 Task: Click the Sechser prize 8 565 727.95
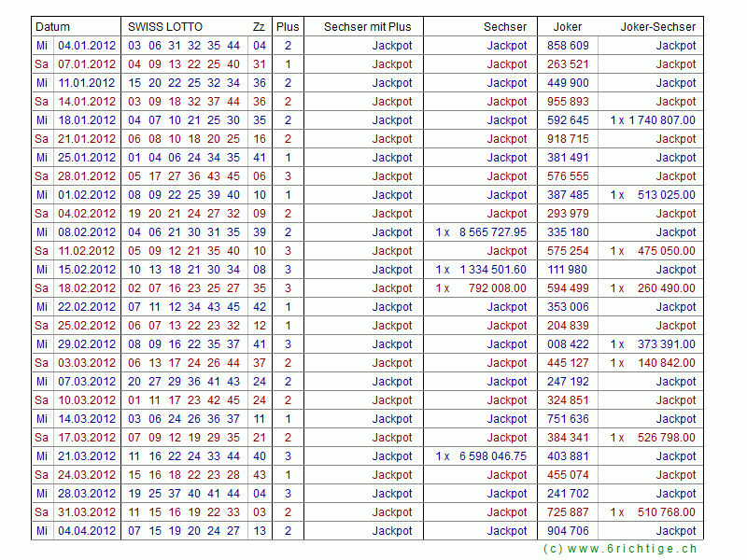point(492,232)
